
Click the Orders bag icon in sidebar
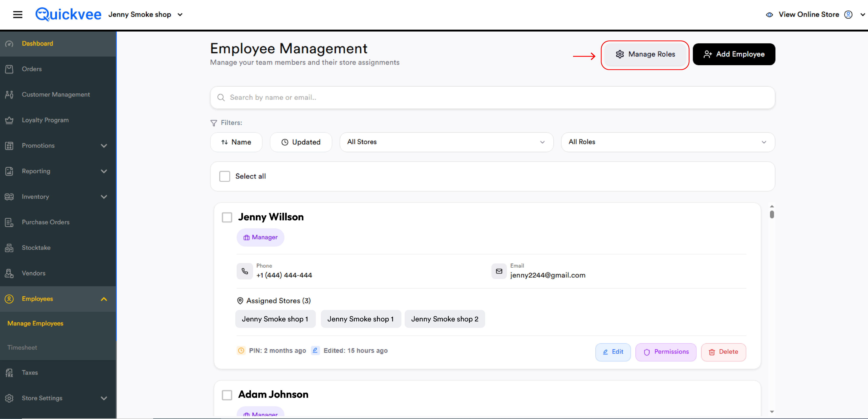[x=9, y=69]
